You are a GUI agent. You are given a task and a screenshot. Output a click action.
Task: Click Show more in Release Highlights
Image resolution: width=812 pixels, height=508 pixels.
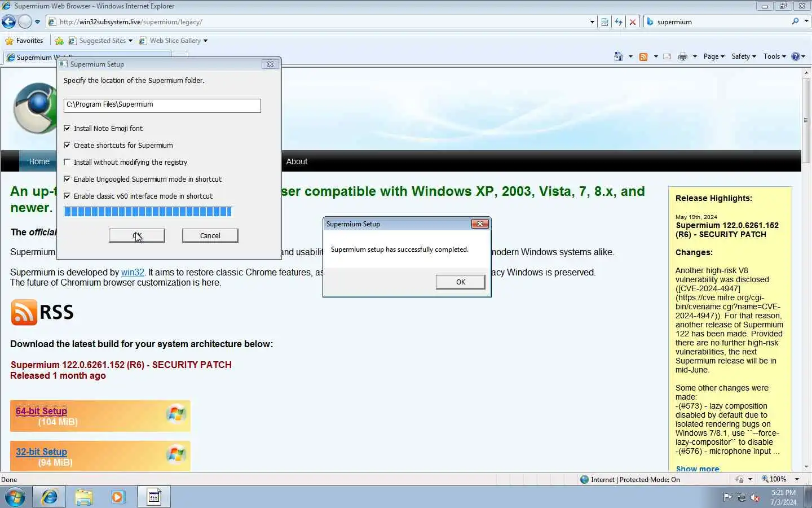(698, 468)
